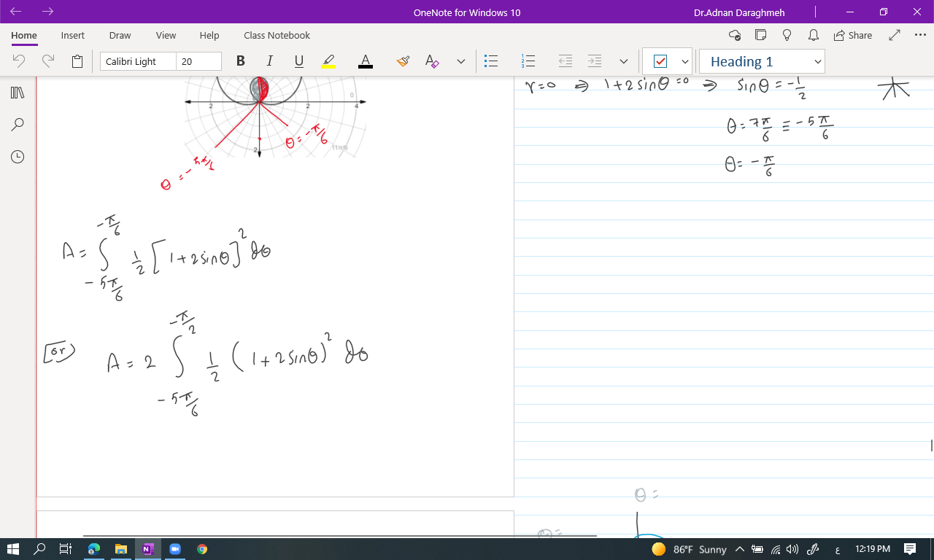934x560 pixels.
Task: Open the more options ellipsis menu
Action: 919,35
